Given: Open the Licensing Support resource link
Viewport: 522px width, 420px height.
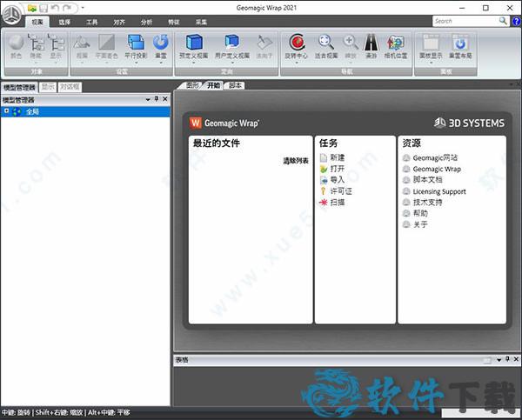Looking at the screenshot, I should (438, 191).
